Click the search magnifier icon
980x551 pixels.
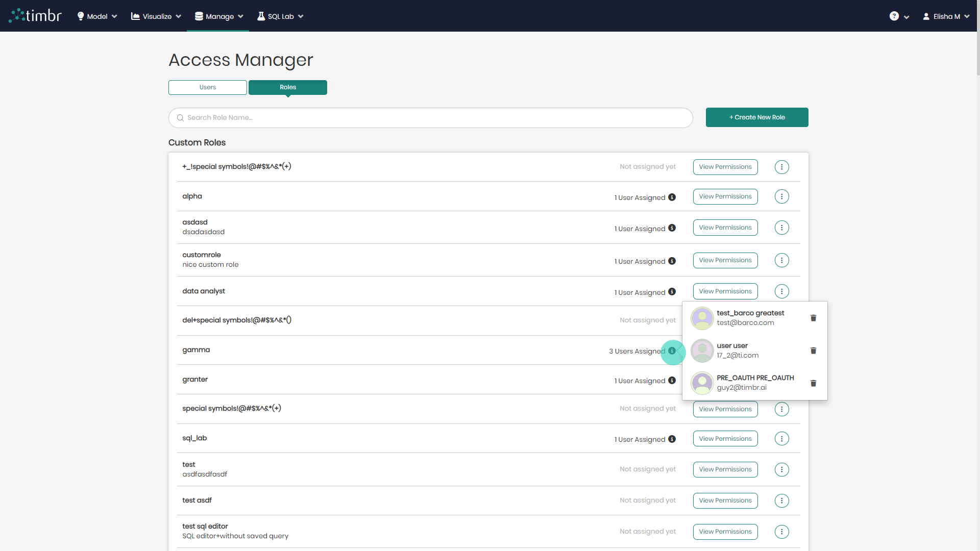180,118
